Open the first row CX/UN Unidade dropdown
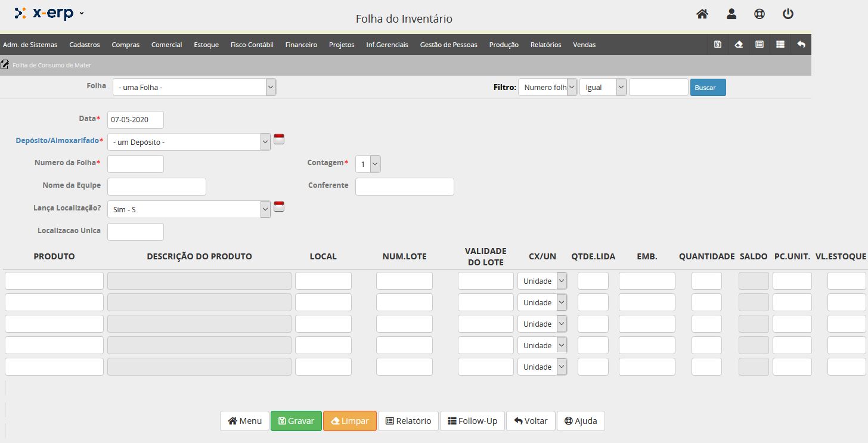 [x=542, y=281]
